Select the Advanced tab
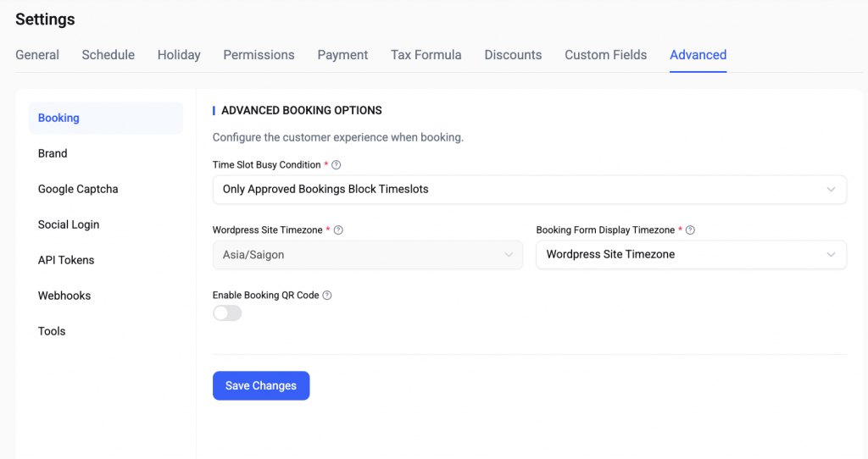 click(x=698, y=55)
